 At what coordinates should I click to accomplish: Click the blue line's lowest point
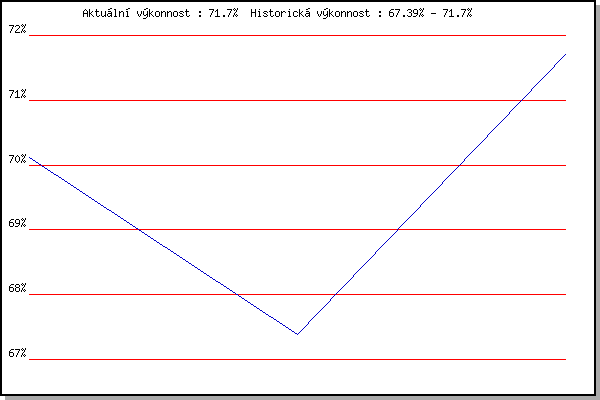297,334
